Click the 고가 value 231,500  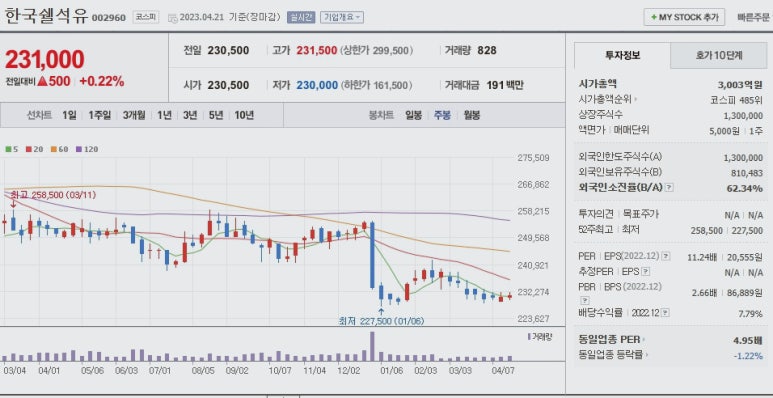pos(317,50)
